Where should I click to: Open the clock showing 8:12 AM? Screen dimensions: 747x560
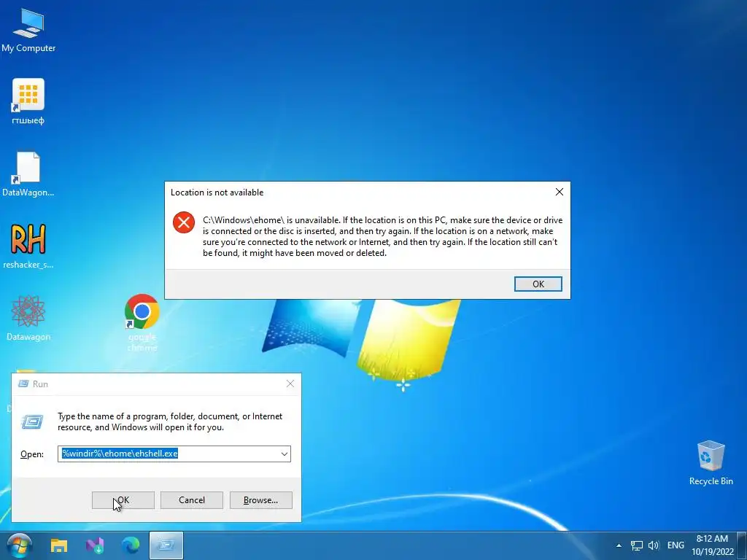click(x=712, y=545)
